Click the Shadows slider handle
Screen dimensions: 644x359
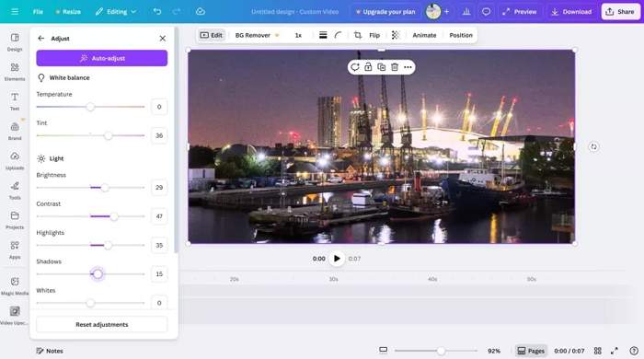pos(98,274)
